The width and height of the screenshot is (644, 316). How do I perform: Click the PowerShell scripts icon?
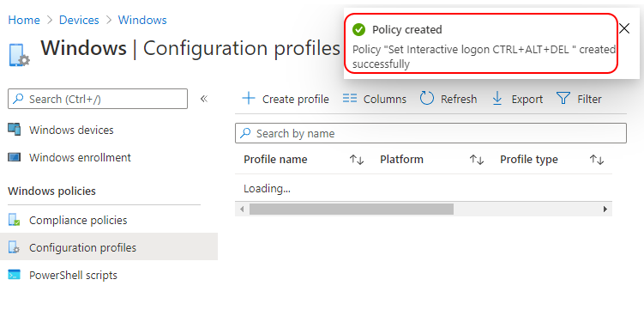(x=14, y=275)
